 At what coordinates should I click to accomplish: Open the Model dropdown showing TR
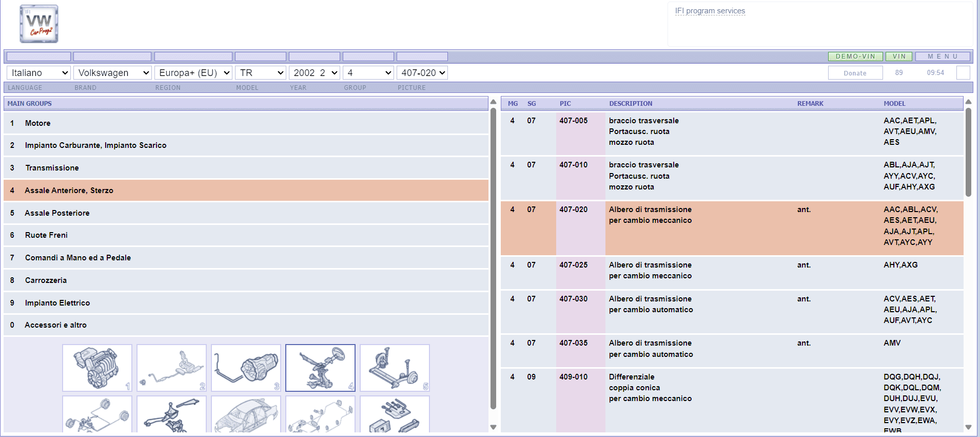pos(261,73)
